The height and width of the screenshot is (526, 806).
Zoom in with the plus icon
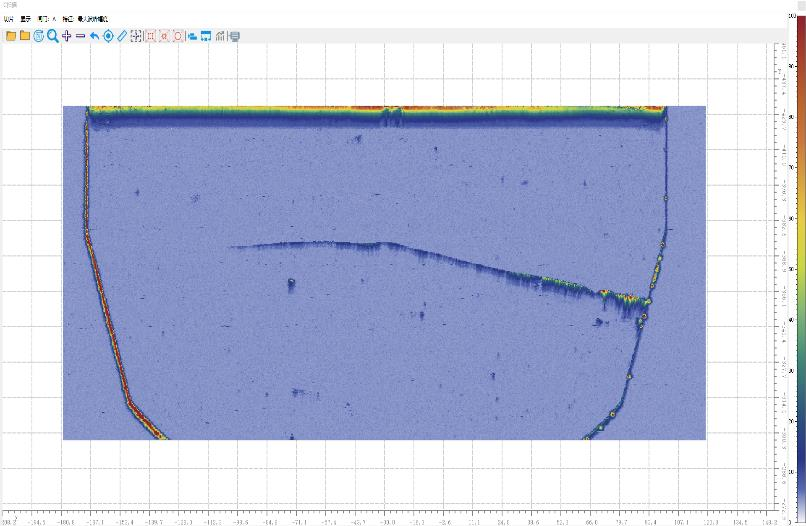pos(67,36)
